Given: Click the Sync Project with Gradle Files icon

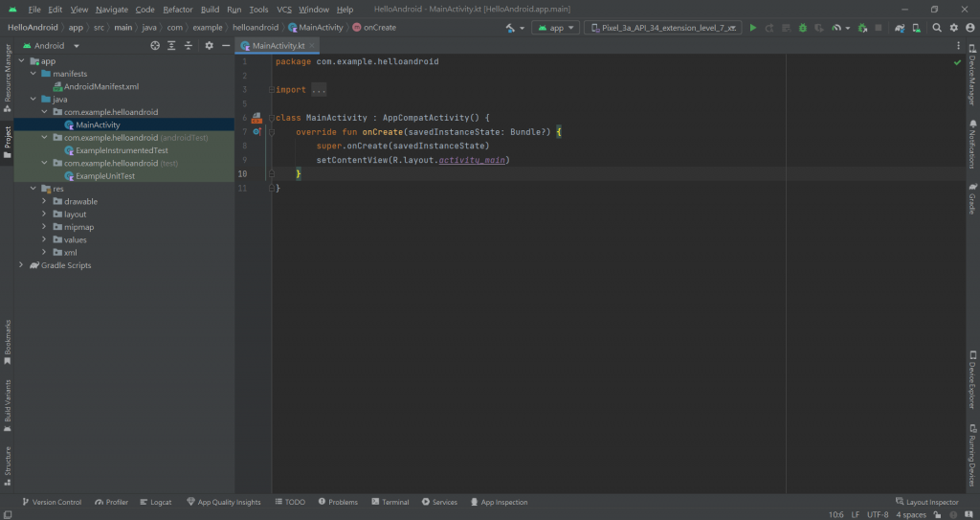Looking at the screenshot, I should coord(900,28).
